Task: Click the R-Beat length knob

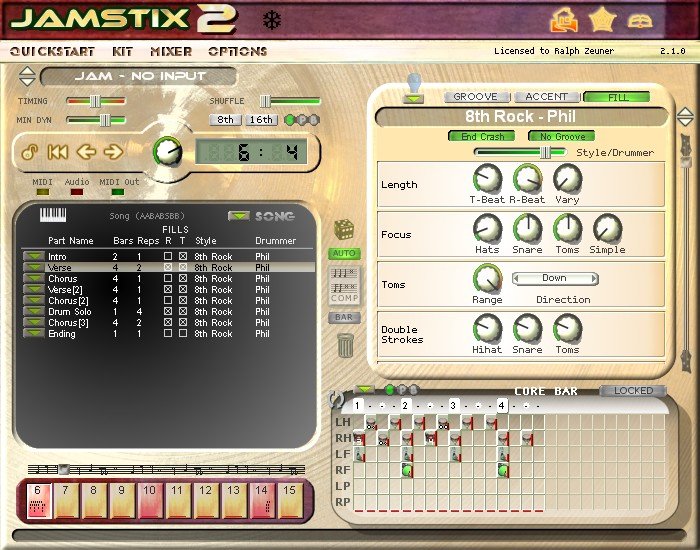Action: click(x=527, y=179)
